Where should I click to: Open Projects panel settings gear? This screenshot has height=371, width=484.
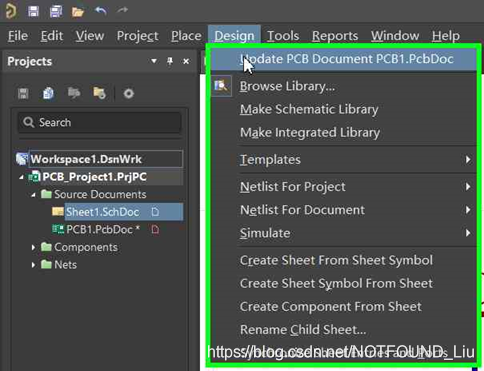point(129,93)
